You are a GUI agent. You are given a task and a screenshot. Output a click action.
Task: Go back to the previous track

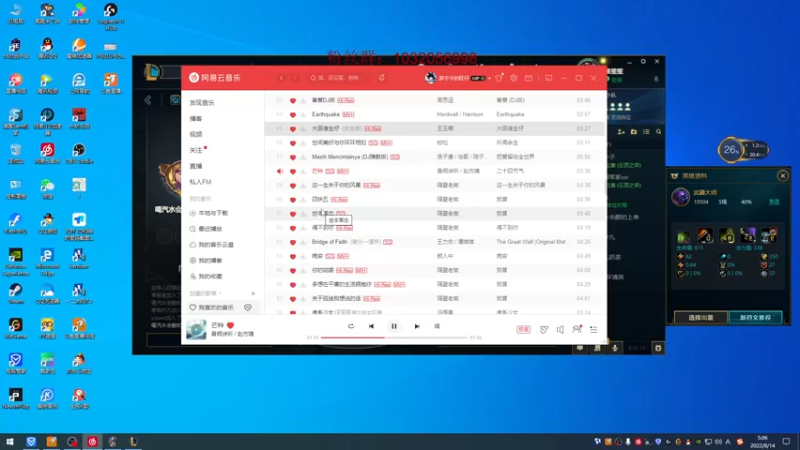pyautogui.click(x=371, y=327)
